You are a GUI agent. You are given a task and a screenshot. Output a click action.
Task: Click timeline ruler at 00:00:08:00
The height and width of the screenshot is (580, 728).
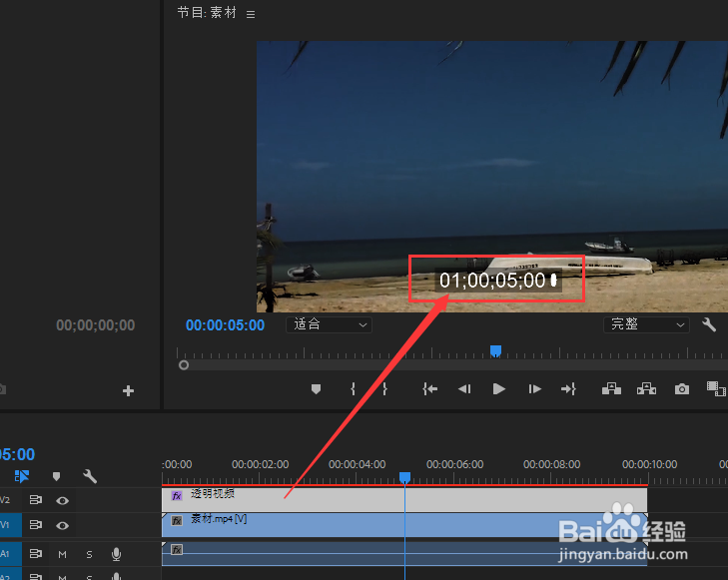(x=551, y=464)
